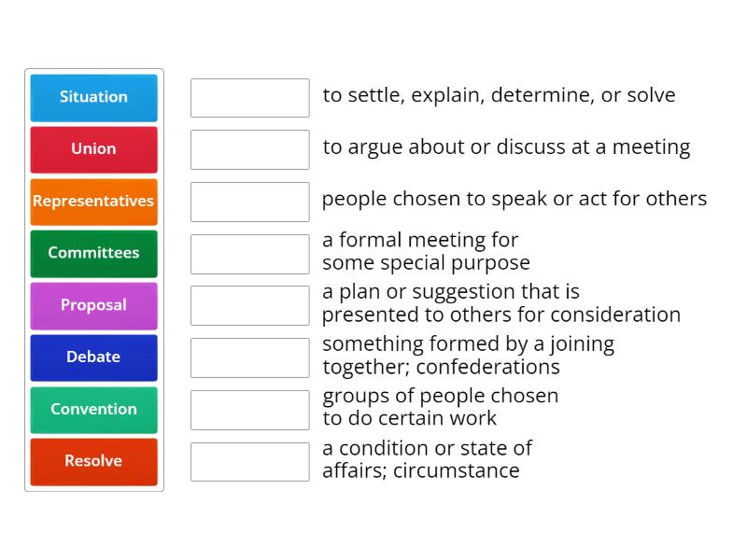The height and width of the screenshot is (560, 747).
Task: Pick the orange Representatives tile
Action: coord(93,202)
